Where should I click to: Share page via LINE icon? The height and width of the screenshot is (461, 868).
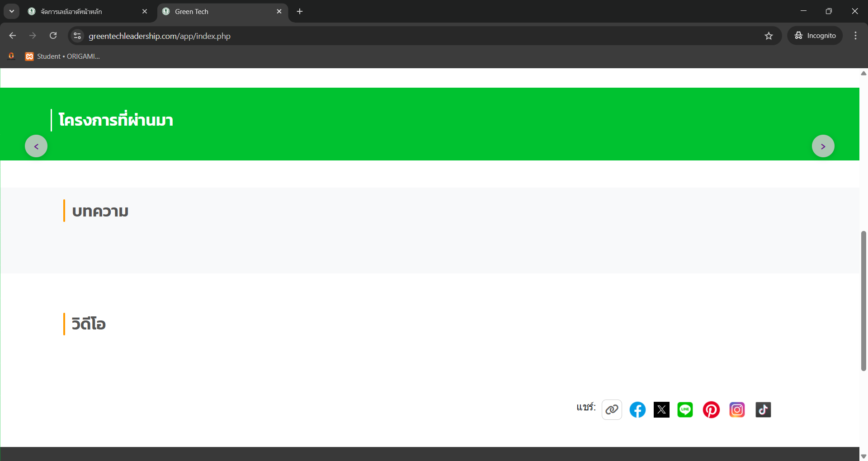tap(685, 409)
